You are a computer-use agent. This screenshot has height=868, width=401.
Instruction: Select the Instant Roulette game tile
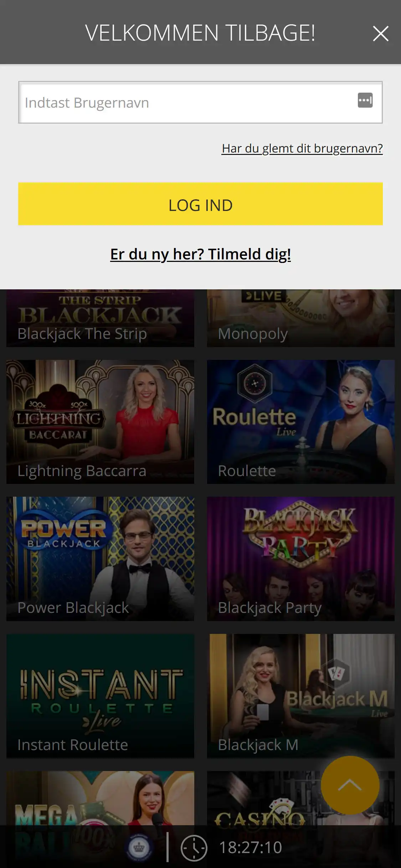pyautogui.click(x=100, y=696)
